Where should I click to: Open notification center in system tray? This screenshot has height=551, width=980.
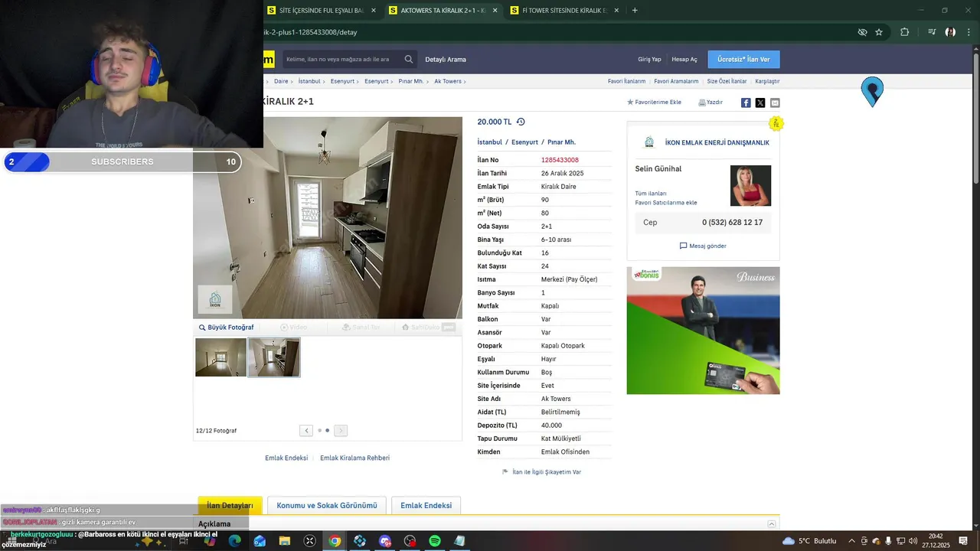click(x=963, y=541)
